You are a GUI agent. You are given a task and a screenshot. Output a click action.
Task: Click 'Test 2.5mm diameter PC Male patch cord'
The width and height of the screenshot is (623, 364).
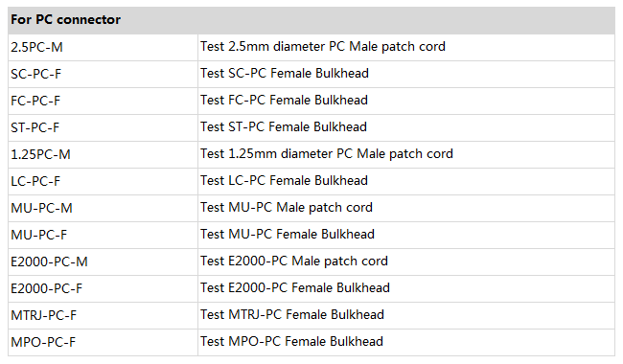323,46
